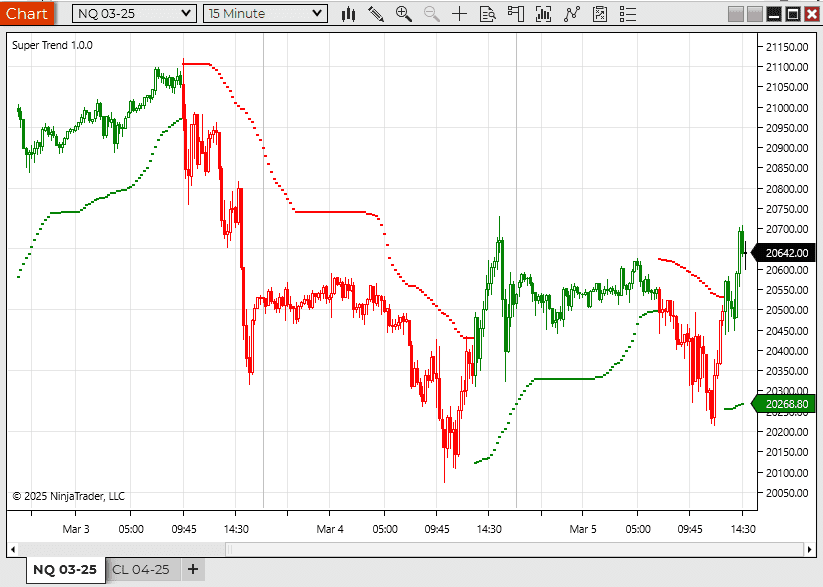The image size is (823, 587).
Task: Click the scrollbar left arrow
Action: [13, 550]
